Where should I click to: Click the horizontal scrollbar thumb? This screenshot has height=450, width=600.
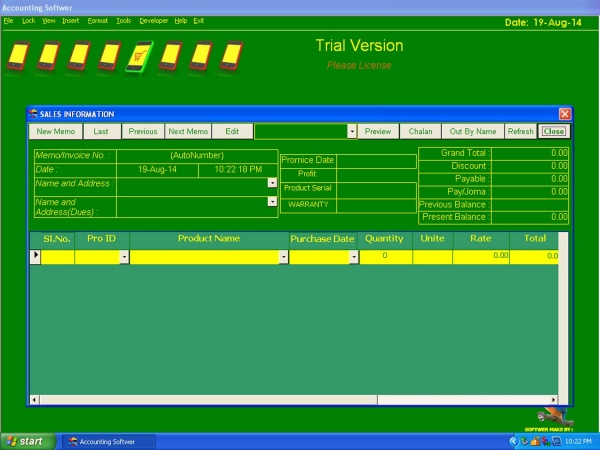(209, 400)
